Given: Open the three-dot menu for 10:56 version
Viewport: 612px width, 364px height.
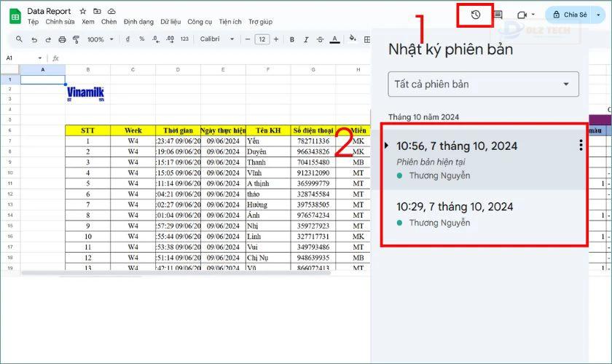Looking at the screenshot, I should [x=581, y=145].
